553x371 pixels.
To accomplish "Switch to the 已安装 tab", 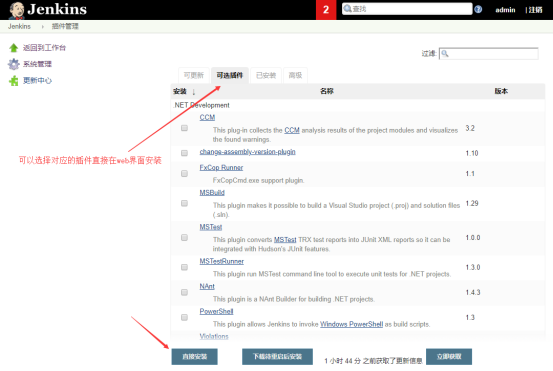I will pyautogui.click(x=266, y=75).
